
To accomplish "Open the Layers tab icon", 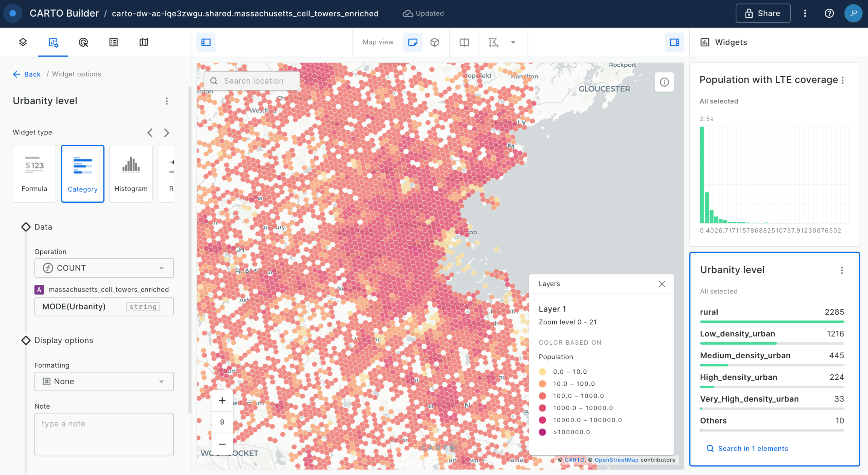I will click(x=23, y=42).
